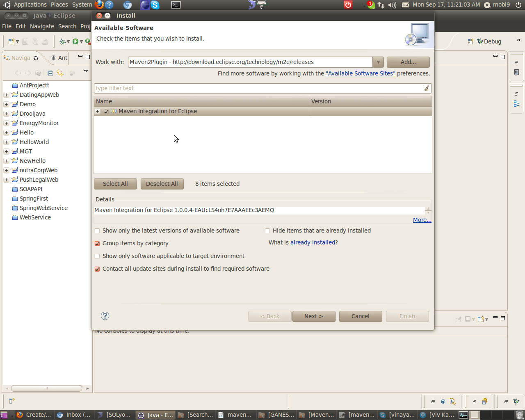Screen dimensions: 525x420
Task: Open the Work with dropdown
Action: pos(377,62)
